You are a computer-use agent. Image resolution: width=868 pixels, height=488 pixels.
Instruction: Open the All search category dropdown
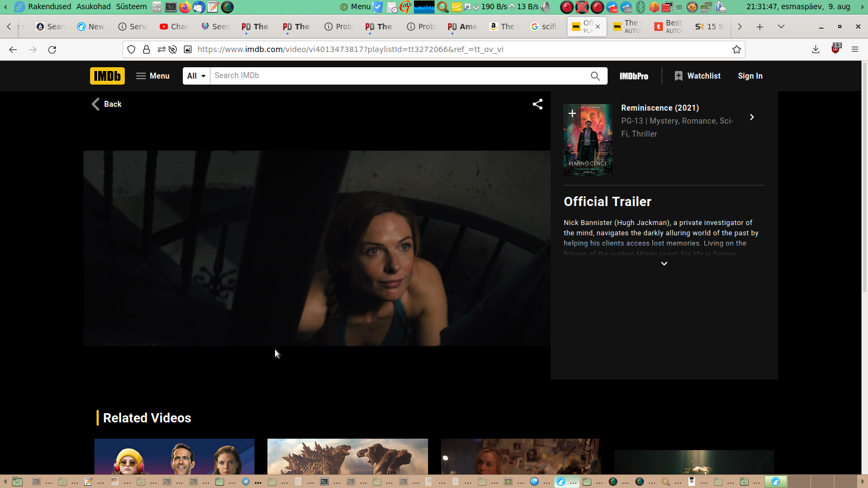[x=196, y=76]
